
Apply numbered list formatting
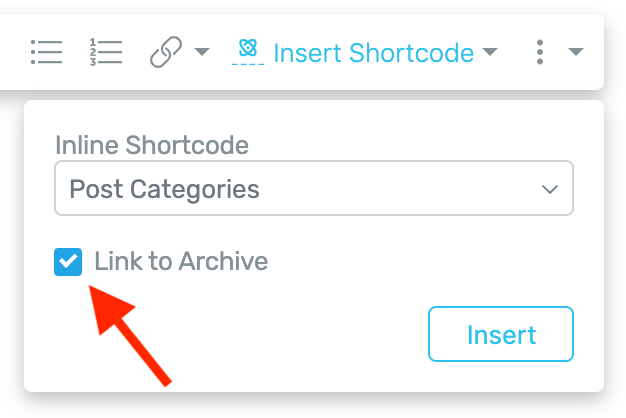pyautogui.click(x=106, y=52)
